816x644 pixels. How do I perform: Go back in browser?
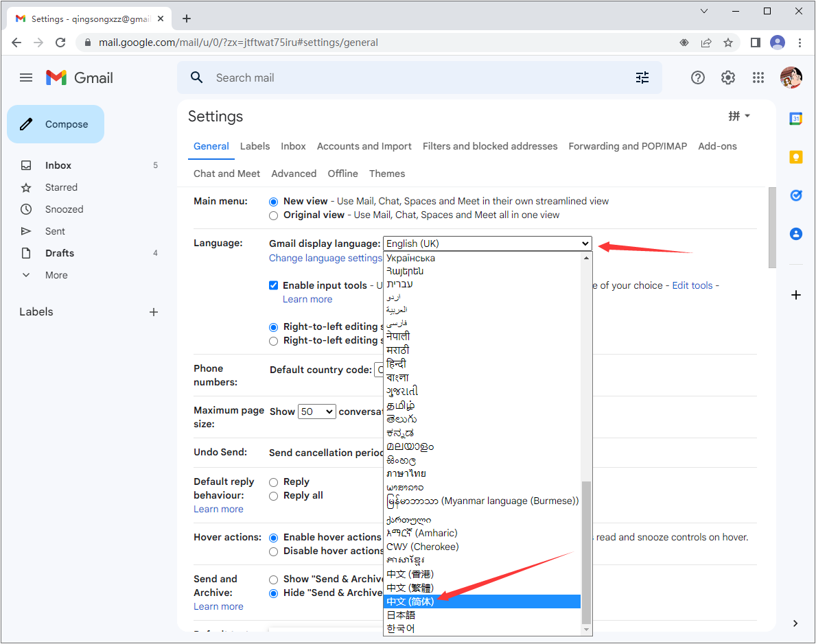click(16, 43)
